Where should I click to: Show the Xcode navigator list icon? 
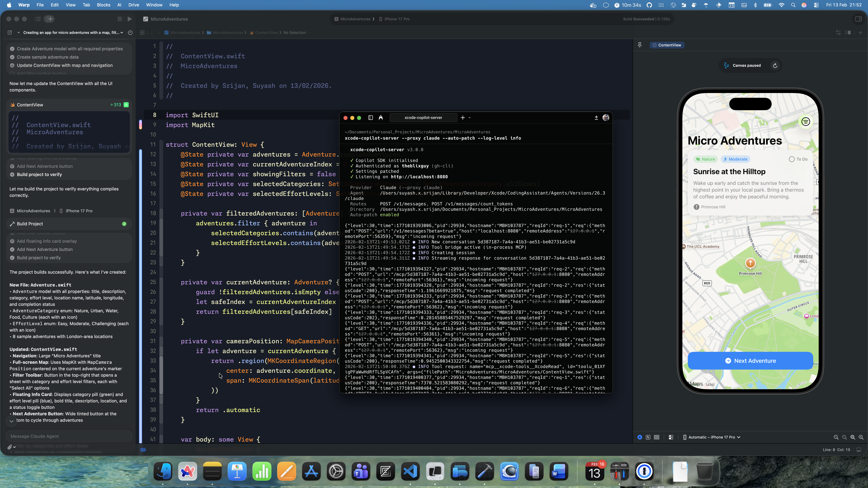click(38, 19)
